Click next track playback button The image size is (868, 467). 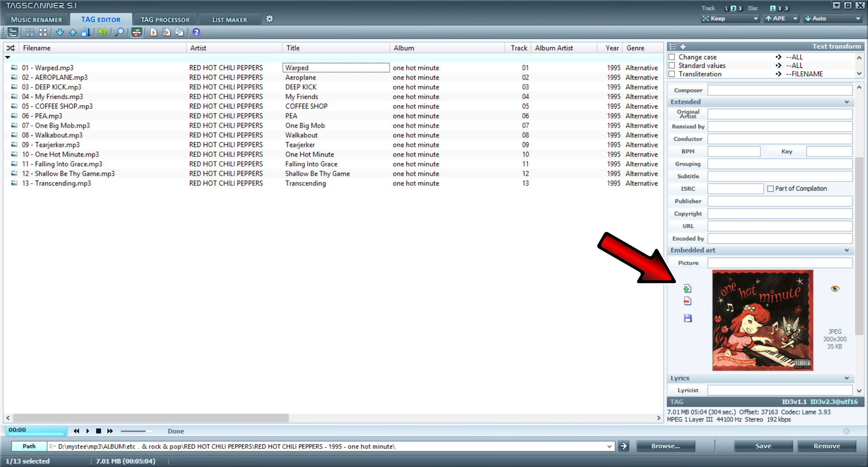click(x=110, y=431)
